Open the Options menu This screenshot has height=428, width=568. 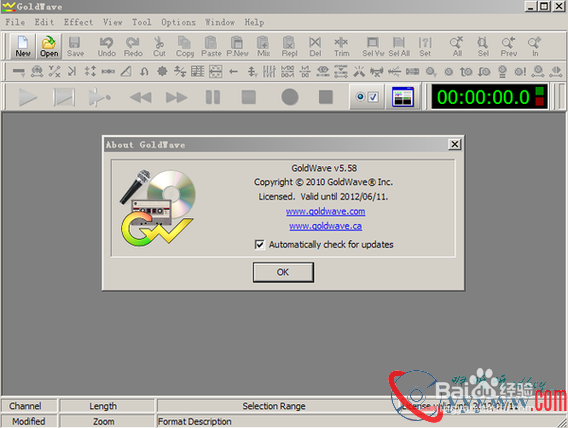pyautogui.click(x=178, y=22)
